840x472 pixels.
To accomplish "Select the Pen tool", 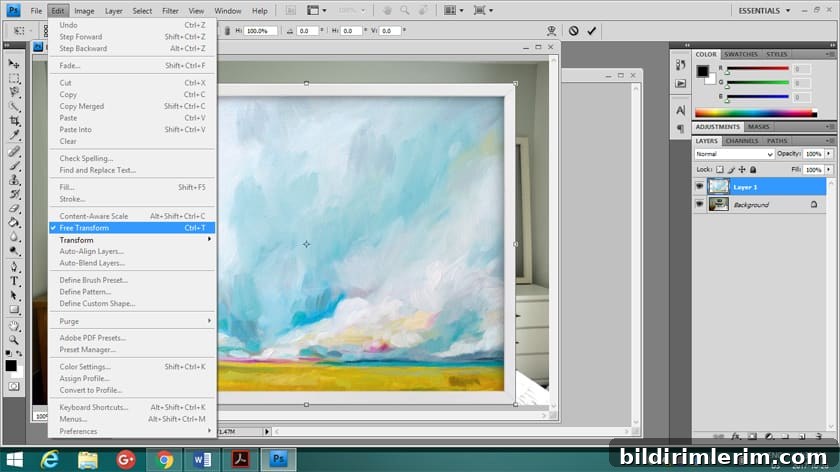I will (x=14, y=267).
